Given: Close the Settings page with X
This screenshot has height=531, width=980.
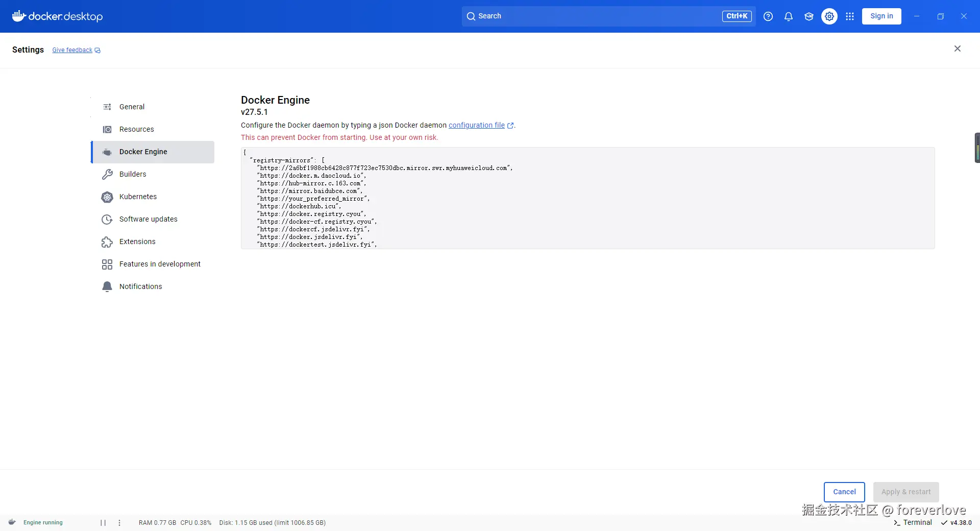Looking at the screenshot, I should tap(958, 49).
